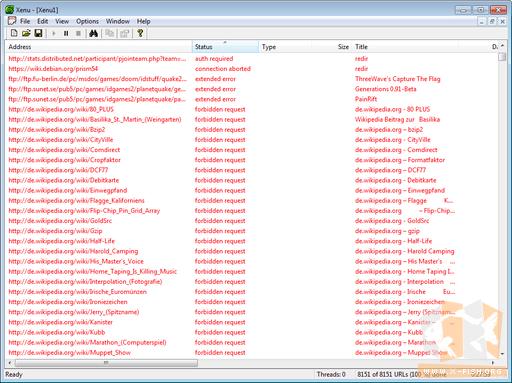Image resolution: width=512 pixels, height=383 pixels.
Task: Open Help with the question mark icon
Action: click(x=140, y=33)
